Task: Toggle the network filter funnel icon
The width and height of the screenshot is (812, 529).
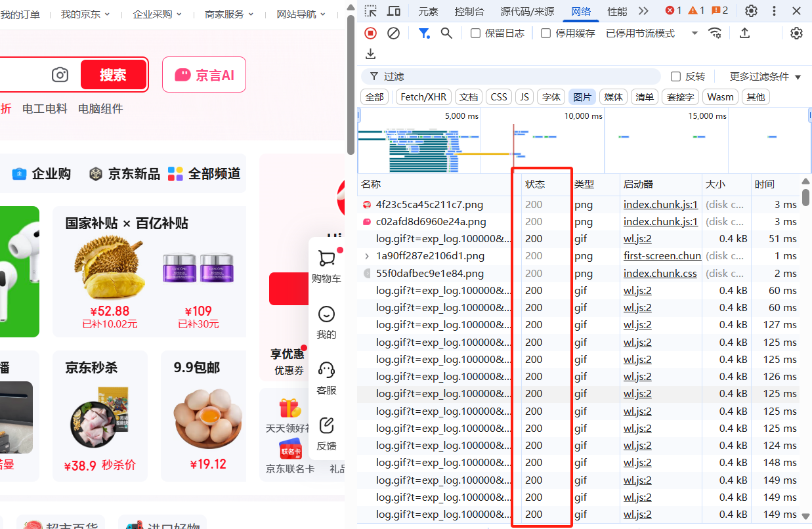Action: coord(424,33)
